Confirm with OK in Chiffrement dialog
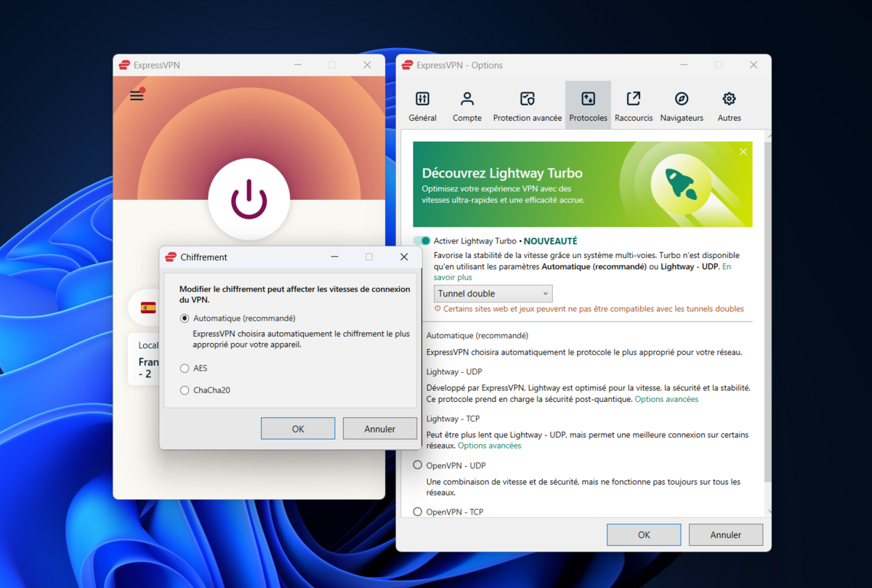The width and height of the screenshot is (872, 588). click(298, 429)
